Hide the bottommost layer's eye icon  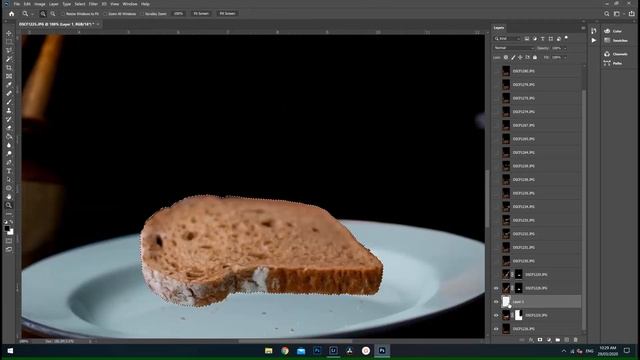point(496,329)
